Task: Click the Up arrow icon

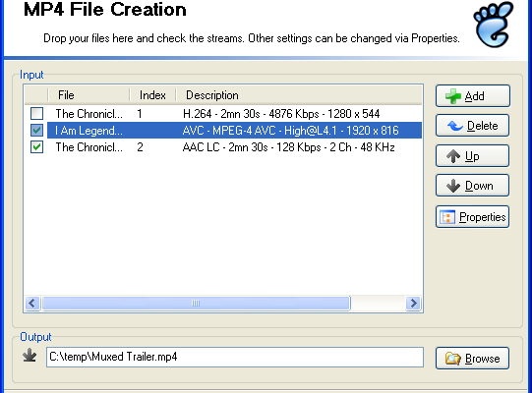Action: click(x=453, y=156)
